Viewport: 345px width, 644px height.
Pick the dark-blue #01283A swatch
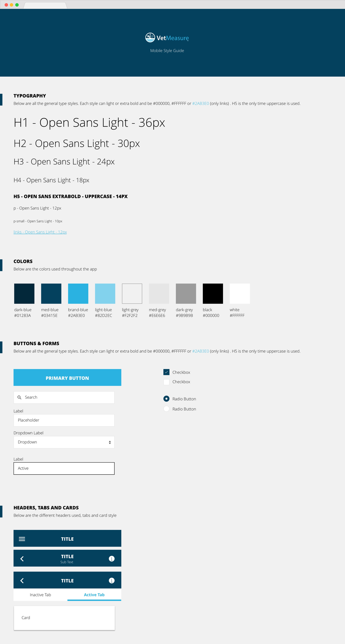[24, 294]
